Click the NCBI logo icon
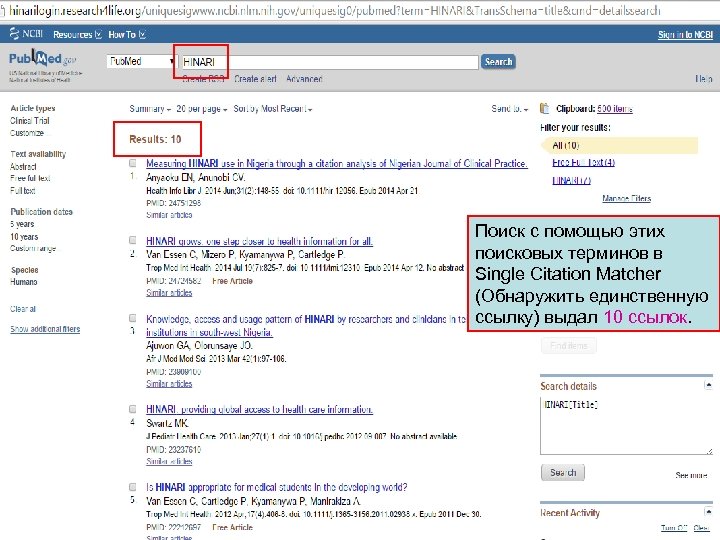Viewport: 720px width, 540px height. (14, 34)
